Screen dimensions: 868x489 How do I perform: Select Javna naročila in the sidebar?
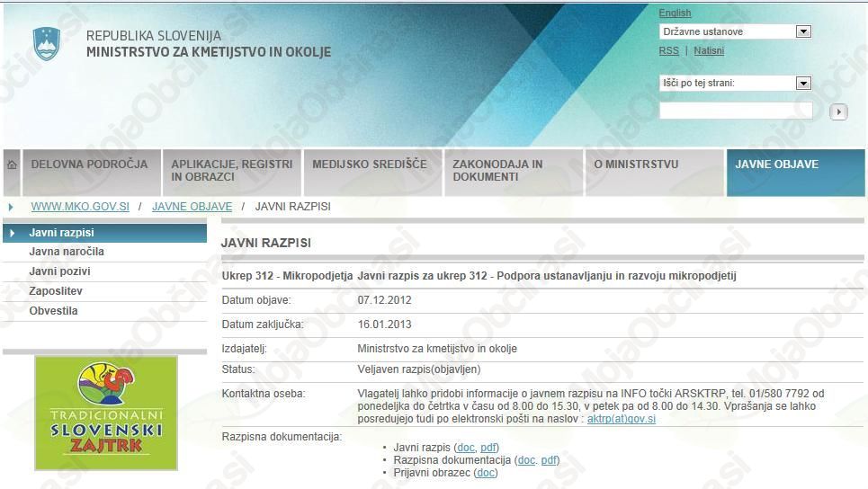pyautogui.click(x=67, y=252)
